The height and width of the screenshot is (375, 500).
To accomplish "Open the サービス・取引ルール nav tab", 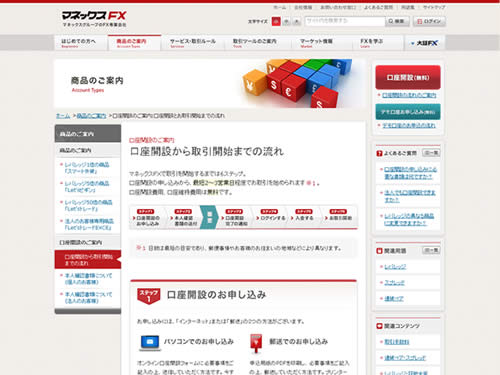I will [x=193, y=43].
